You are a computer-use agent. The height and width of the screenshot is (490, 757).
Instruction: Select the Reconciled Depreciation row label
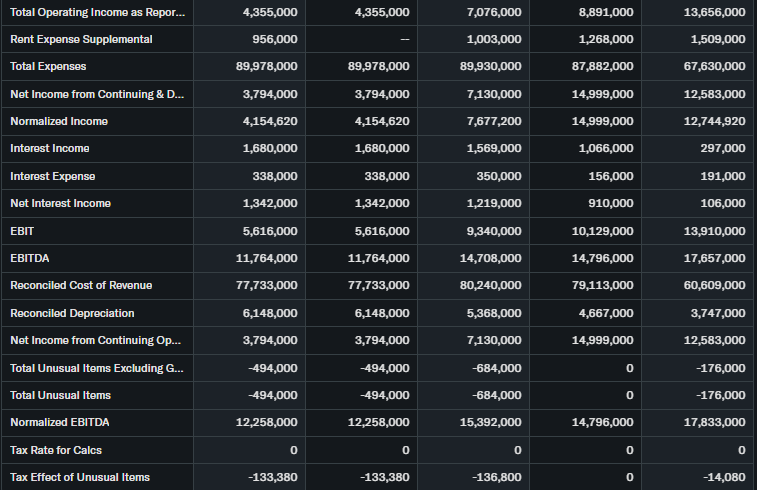click(77, 313)
